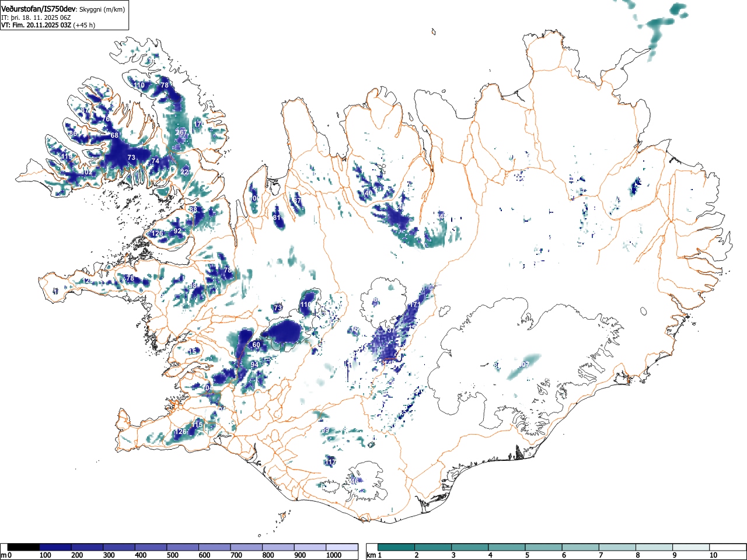Pick the darkest navy 100–200 m swatch
Image resolution: width=747 pixels, height=560 pixels.
(55, 547)
